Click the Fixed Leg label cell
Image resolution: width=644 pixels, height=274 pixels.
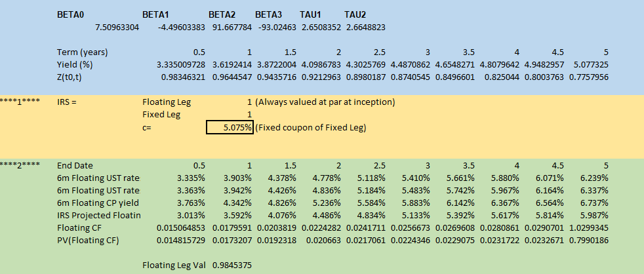161,115
